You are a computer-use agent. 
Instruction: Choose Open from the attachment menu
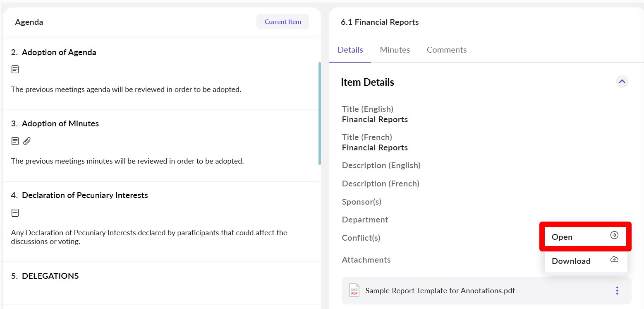point(562,237)
